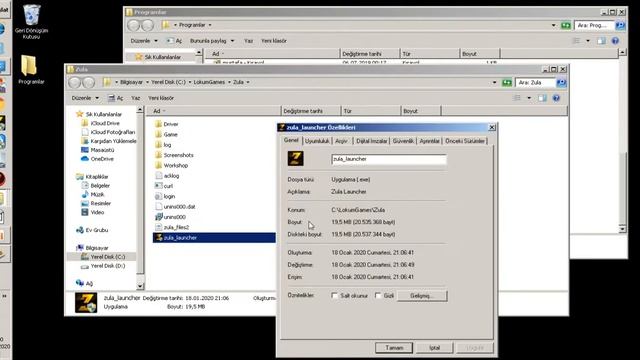Sort by the Ad column header in the Zula window

click(x=214, y=111)
